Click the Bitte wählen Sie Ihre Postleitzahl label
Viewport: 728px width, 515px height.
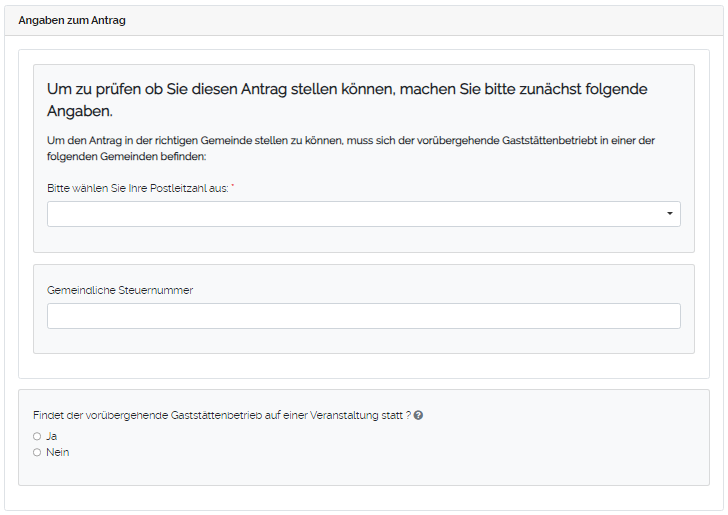coord(138,188)
